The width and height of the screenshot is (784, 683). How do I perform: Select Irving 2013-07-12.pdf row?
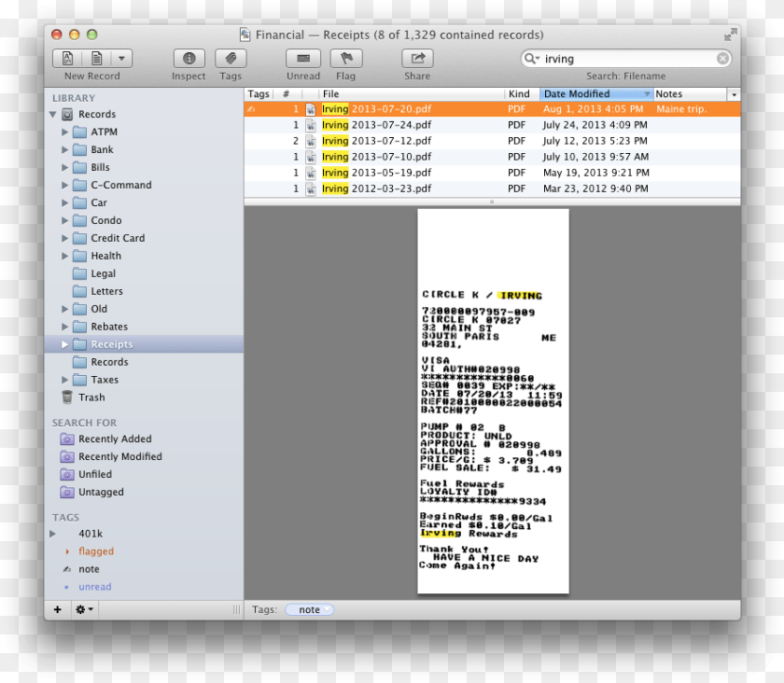click(492, 141)
